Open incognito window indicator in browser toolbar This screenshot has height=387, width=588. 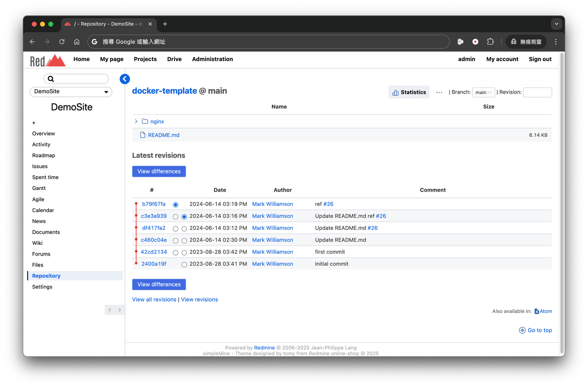(526, 42)
